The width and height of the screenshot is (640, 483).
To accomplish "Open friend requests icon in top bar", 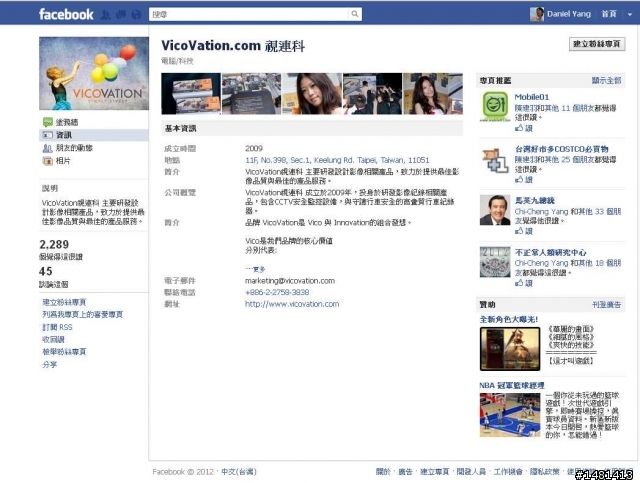I will (x=106, y=15).
